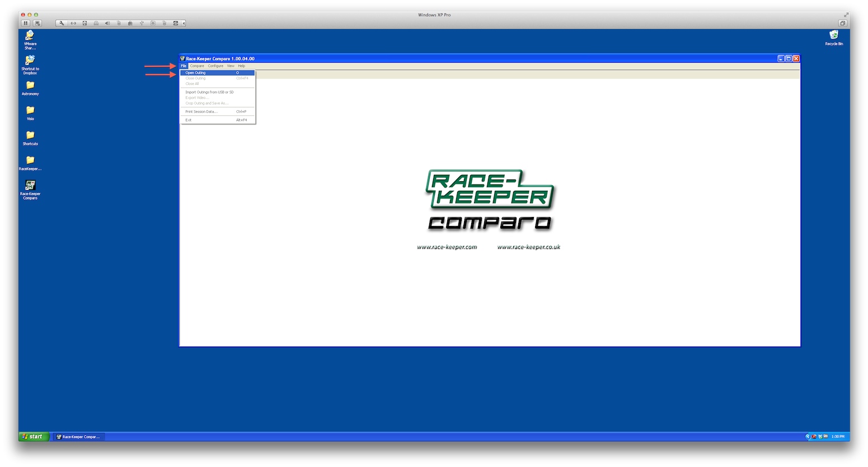The image size is (868, 467).
Task: Click the Unity view icon at right
Action: pyautogui.click(x=842, y=23)
